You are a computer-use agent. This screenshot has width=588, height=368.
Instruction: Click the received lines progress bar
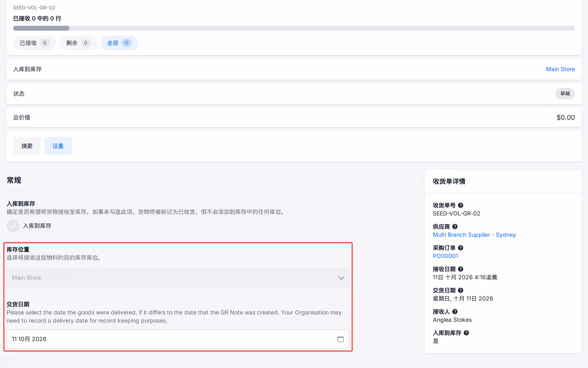294,28
